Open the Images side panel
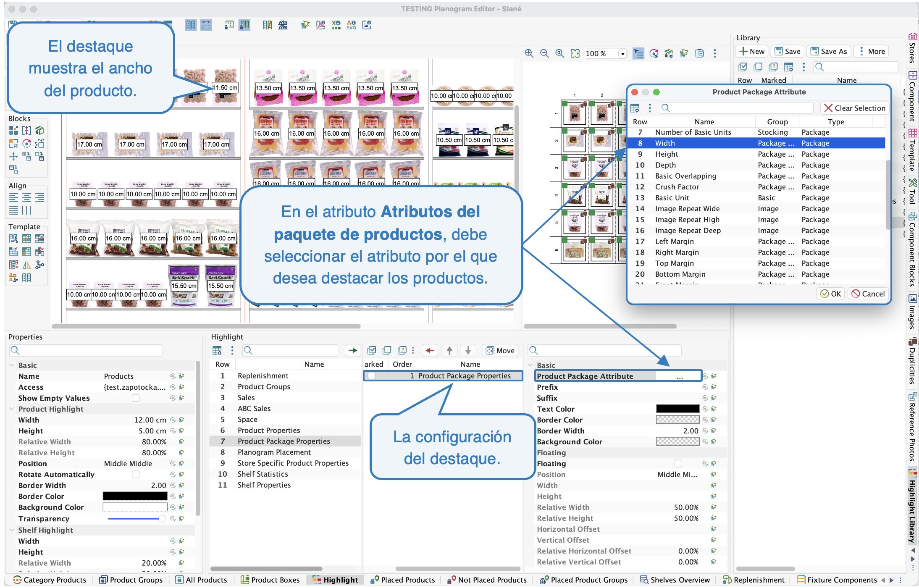919x588 pixels. (x=912, y=312)
